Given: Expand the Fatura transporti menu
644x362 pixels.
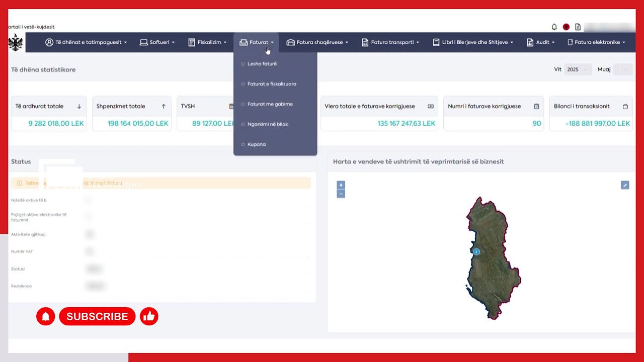Looking at the screenshot, I should pyautogui.click(x=391, y=42).
